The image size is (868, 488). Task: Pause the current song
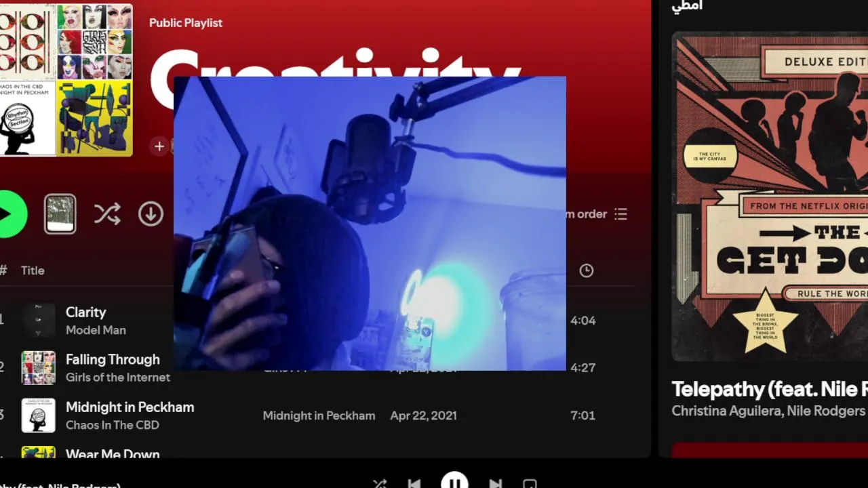tap(454, 481)
